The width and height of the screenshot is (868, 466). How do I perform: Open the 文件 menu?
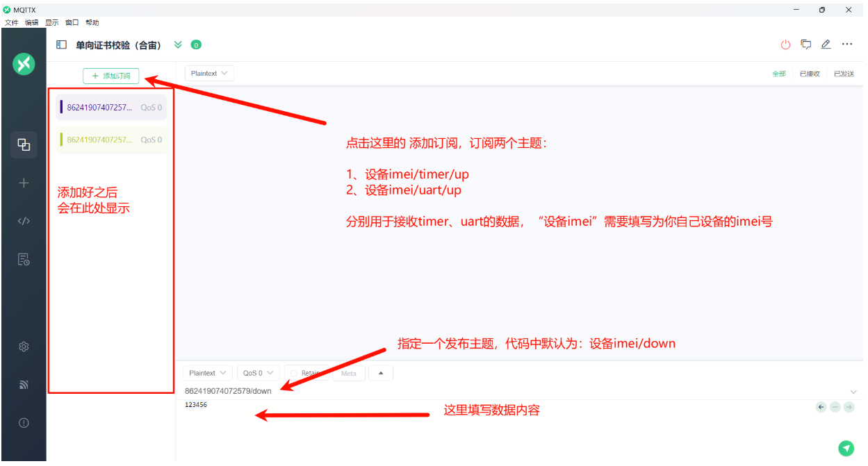12,22
